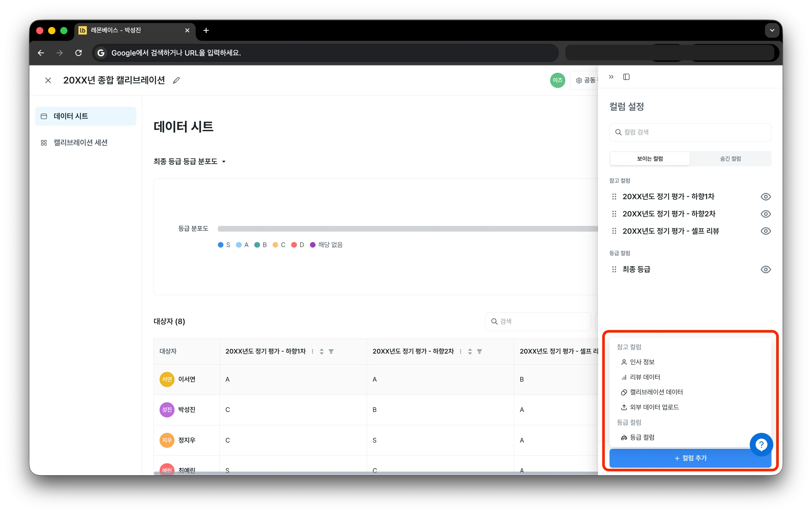Open the browser tab list chevron

[x=772, y=30]
